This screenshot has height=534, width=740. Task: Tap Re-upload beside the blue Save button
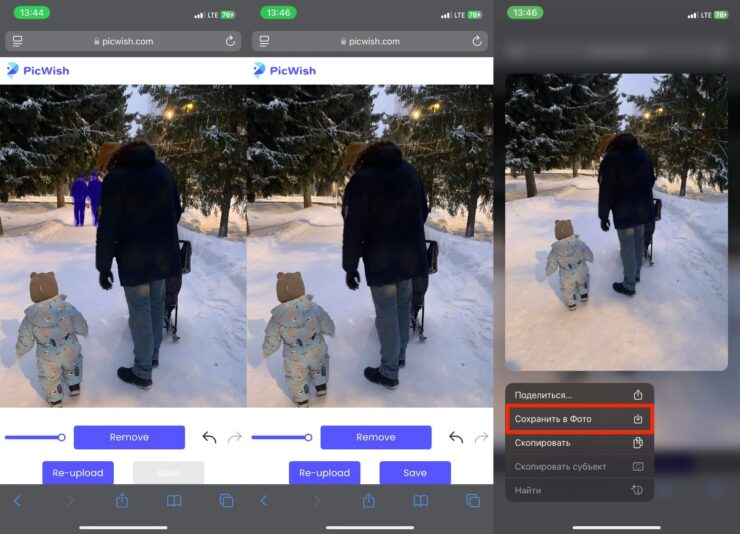(x=325, y=473)
